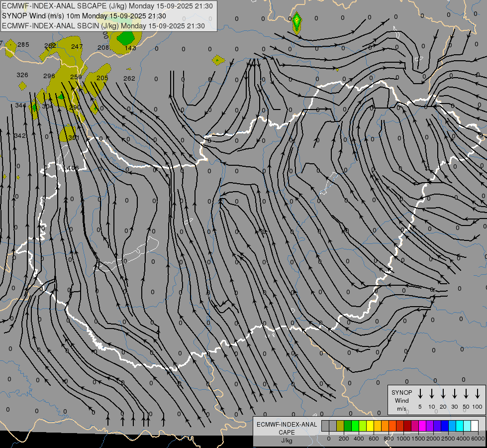Screen dimensions: 487x448
Task: Click the legend scale value 2000
Action: [x=434, y=439]
